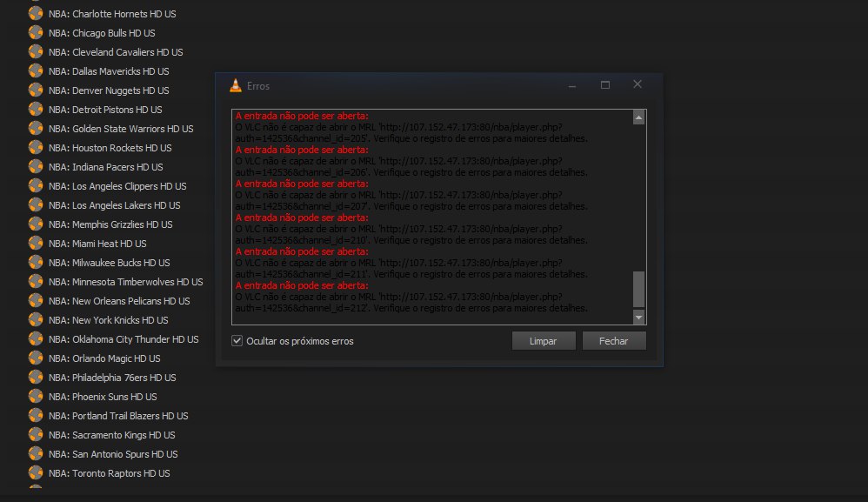Select 'NBA: San Antonio Spurs HD US' entry
The image size is (868, 502).
(x=113, y=454)
